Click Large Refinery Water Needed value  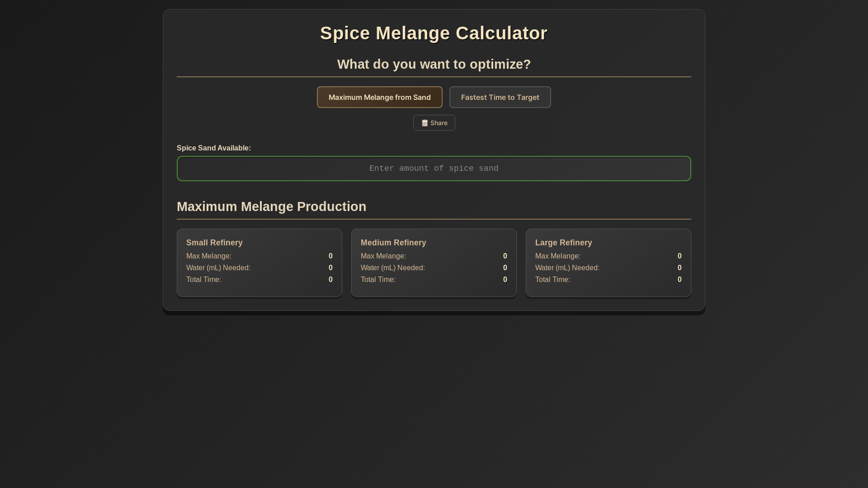tap(679, 268)
